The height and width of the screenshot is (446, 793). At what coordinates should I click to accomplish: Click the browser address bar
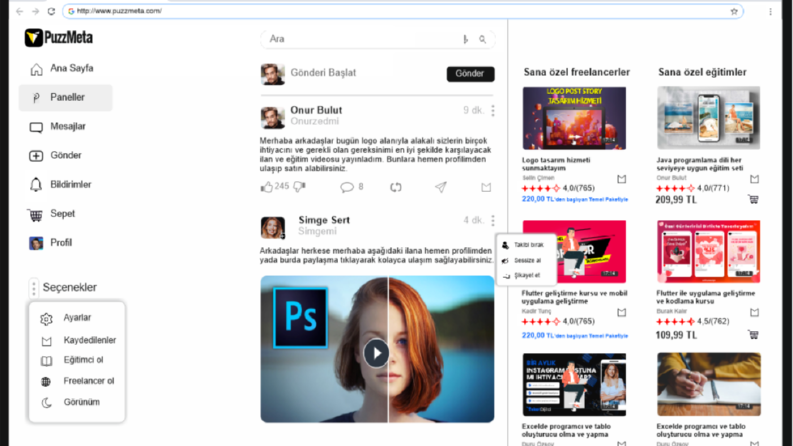click(403, 11)
